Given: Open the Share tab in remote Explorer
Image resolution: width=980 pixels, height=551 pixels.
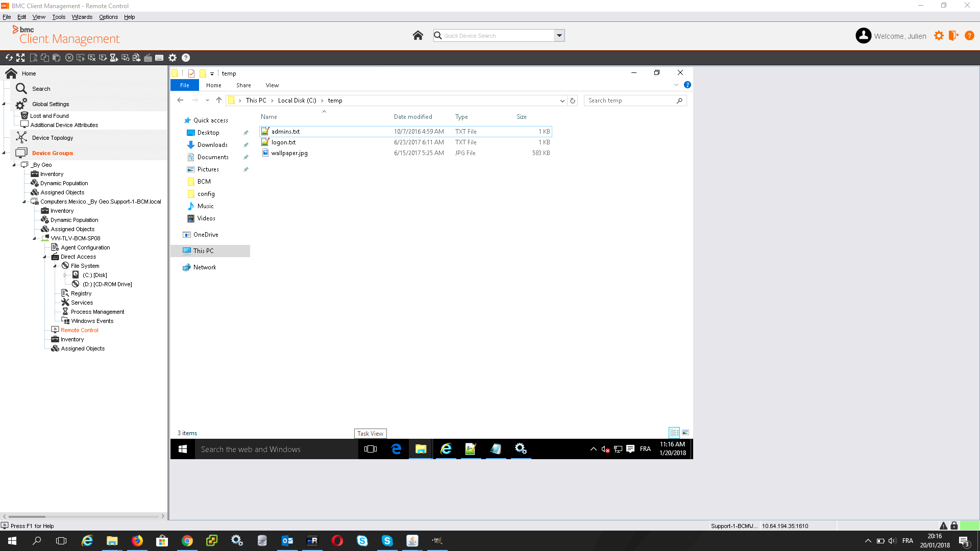Looking at the screenshot, I should [243, 85].
